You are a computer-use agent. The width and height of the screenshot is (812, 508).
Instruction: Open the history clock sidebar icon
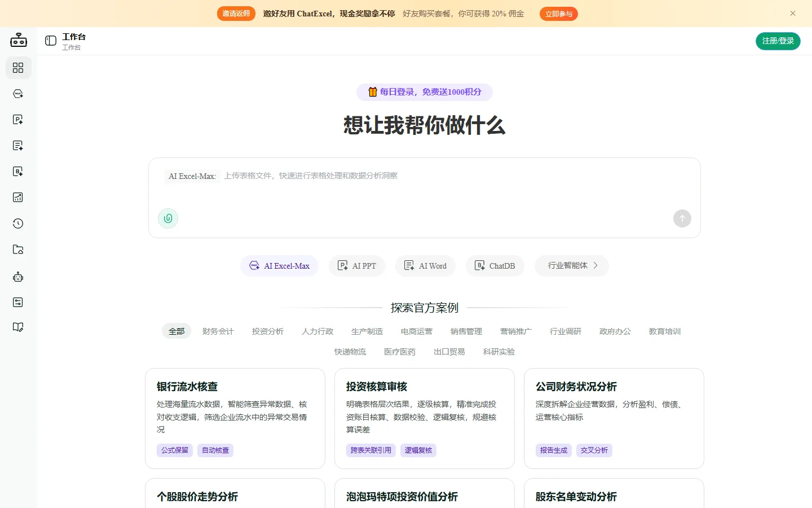[x=18, y=224]
